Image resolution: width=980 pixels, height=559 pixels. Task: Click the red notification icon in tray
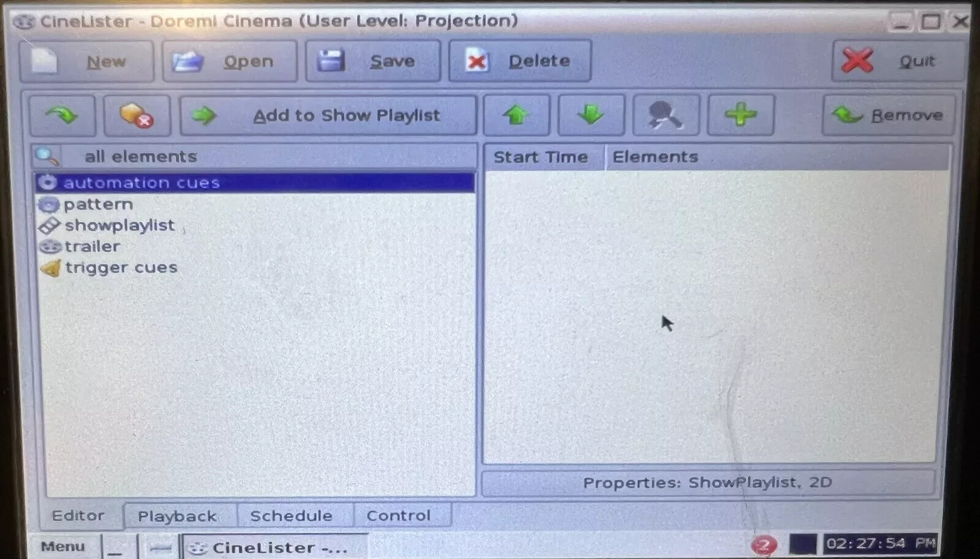[764, 544]
